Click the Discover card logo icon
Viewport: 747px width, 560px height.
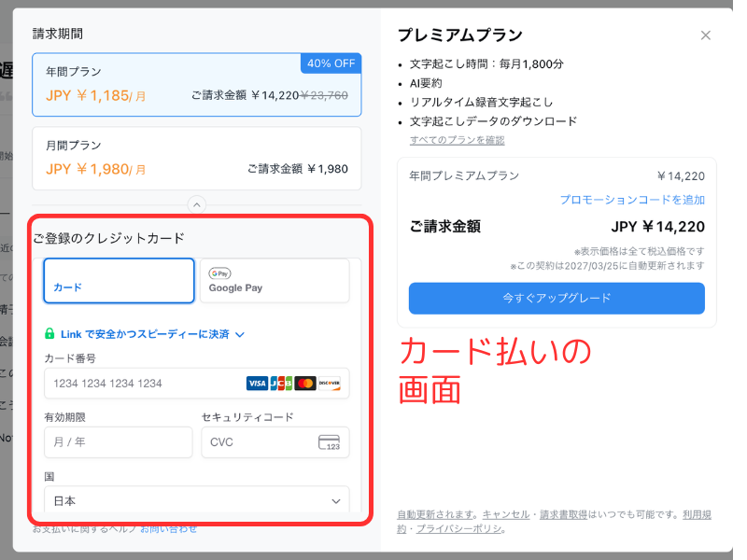coord(329,384)
